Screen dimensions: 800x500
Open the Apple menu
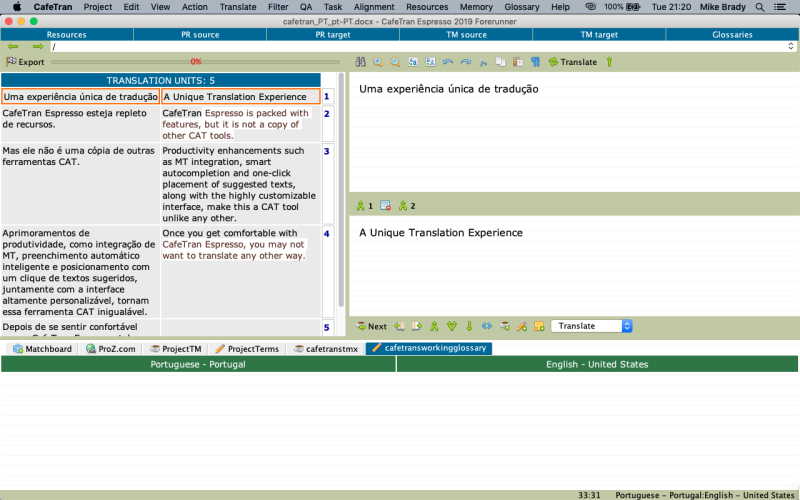17,7
